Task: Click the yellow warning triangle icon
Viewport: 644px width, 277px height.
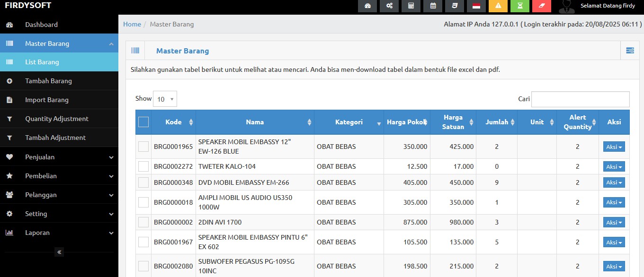Action: (498, 6)
